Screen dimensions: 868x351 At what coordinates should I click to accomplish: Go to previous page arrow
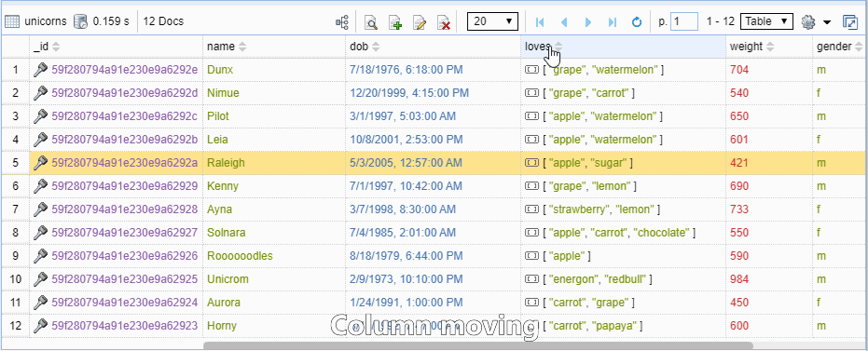pyautogui.click(x=564, y=22)
